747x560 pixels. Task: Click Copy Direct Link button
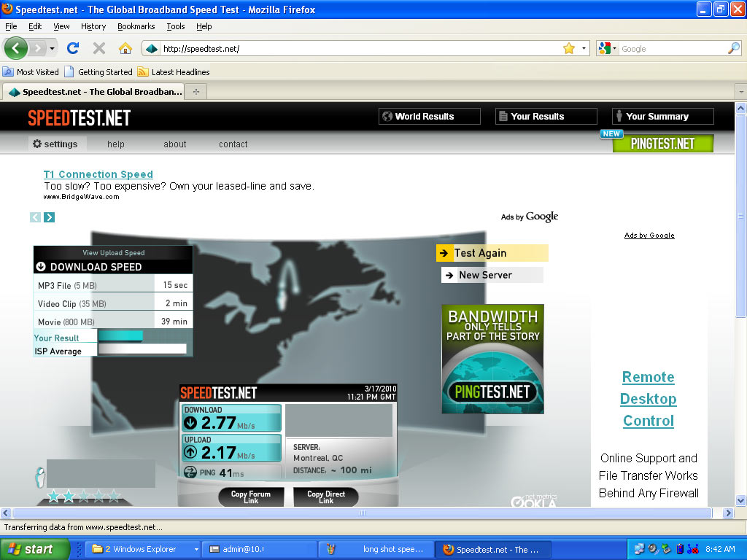click(326, 497)
